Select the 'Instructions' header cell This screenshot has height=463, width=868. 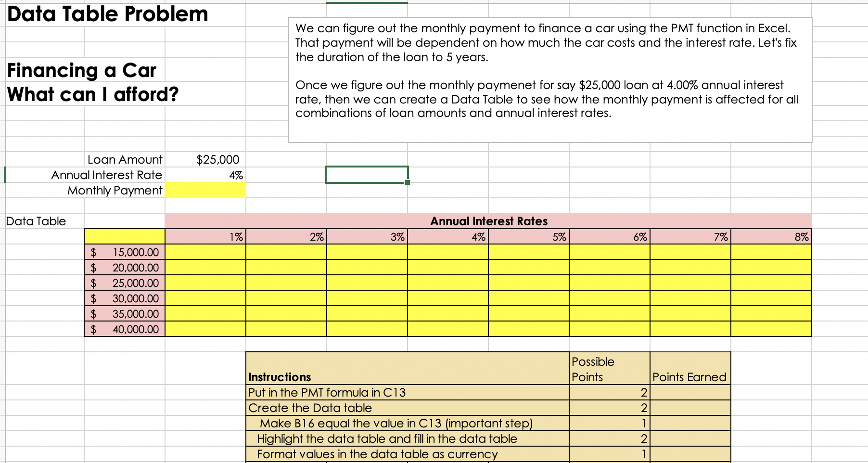pyautogui.click(x=408, y=369)
